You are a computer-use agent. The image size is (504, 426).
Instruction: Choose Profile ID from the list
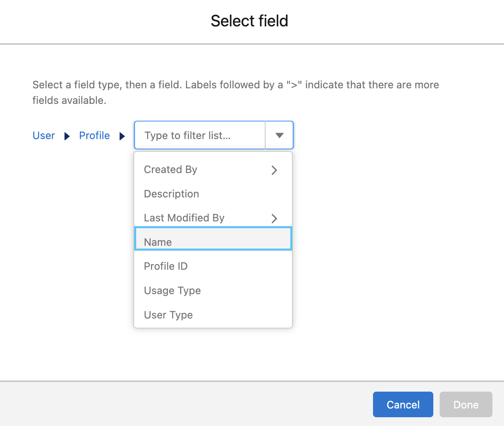(x=166, y=266)
